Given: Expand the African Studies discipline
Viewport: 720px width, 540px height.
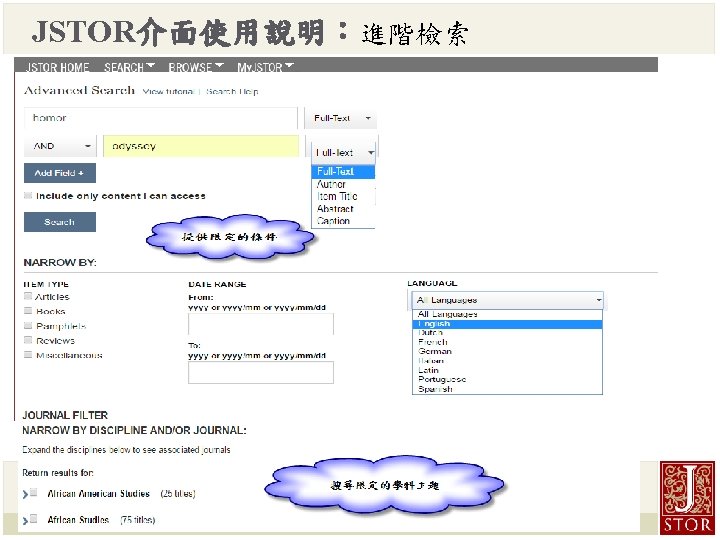Looking at the screenshot, I should 25,521.
